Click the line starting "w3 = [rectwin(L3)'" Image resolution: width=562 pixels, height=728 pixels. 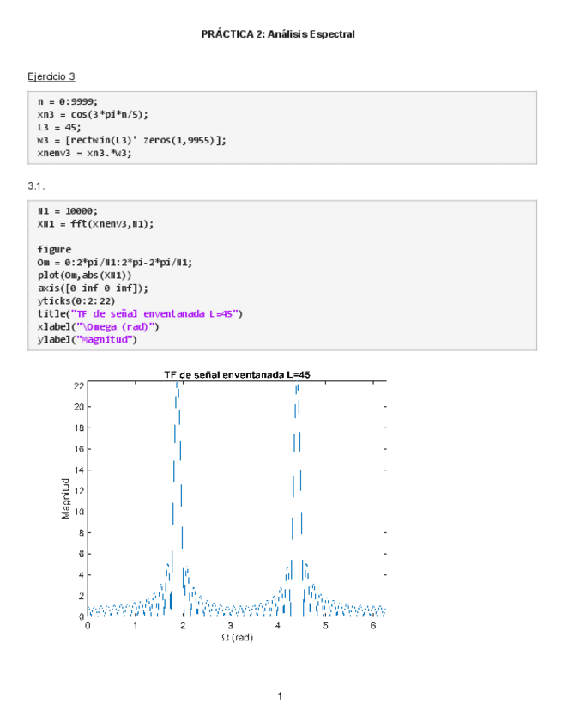[132, 140]
